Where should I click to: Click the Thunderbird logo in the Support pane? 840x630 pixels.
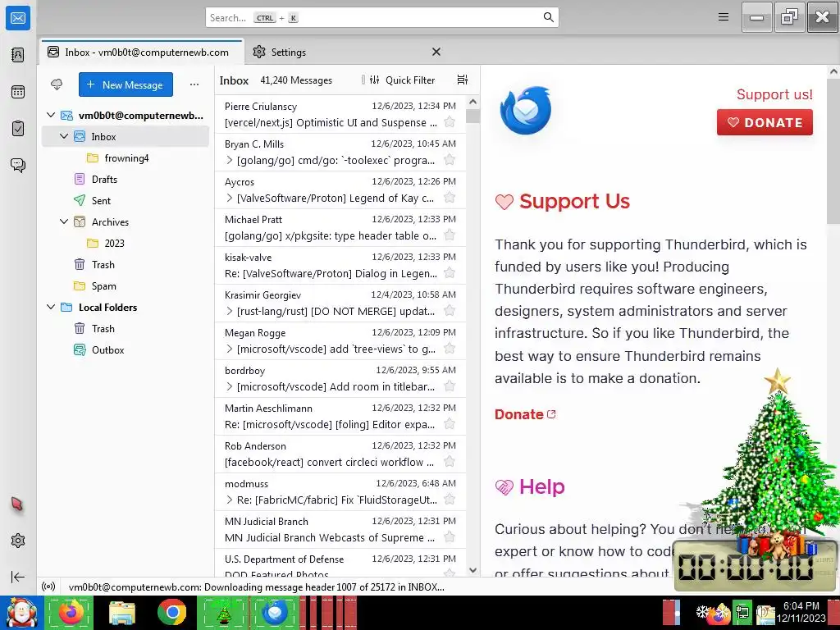(526, 110)
